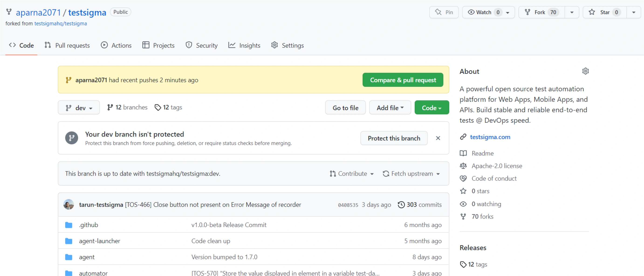Click the .github folder icon

click(x=69, y=225)
